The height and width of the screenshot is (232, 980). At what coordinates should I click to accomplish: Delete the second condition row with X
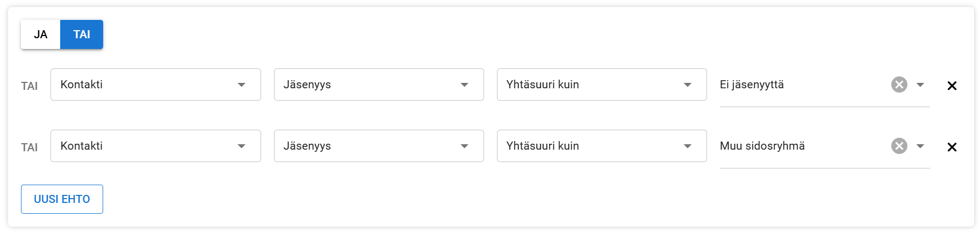tap(952, 147)
